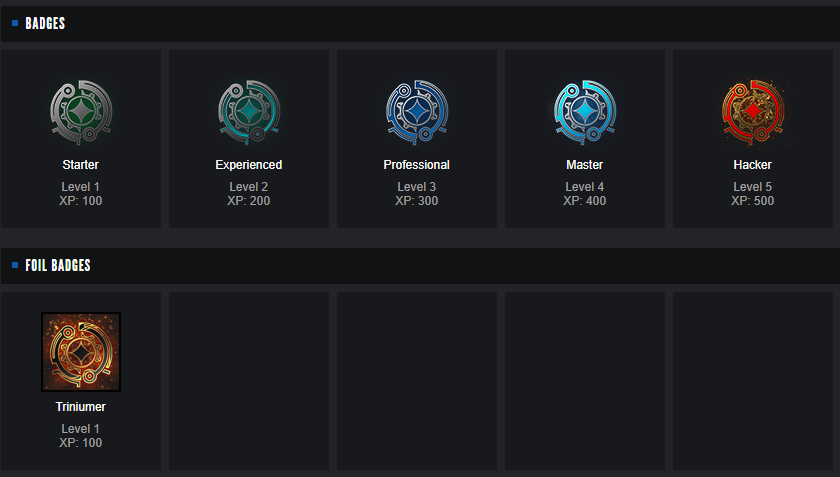
Task: Click the Experienced badge title
Action: tap(249, 165)
